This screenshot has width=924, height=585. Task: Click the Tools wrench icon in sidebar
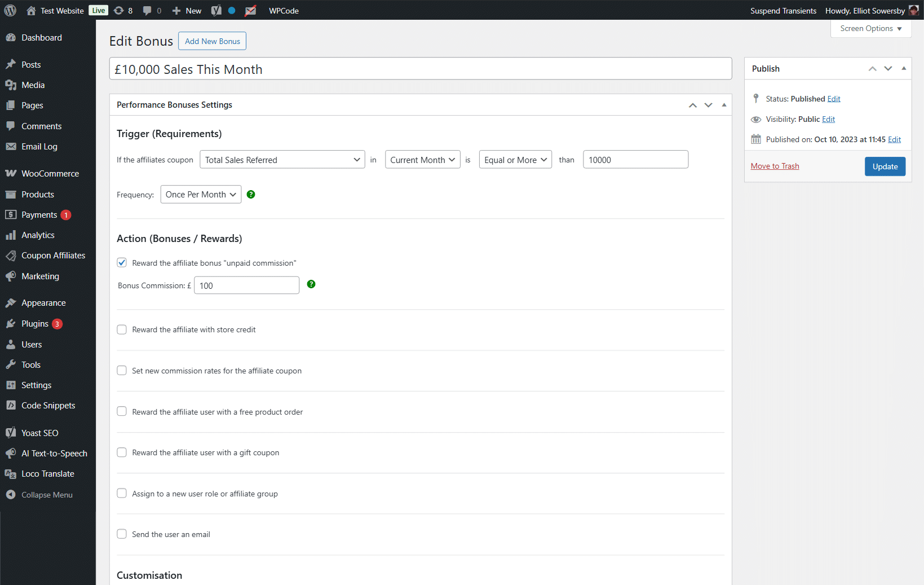click(x=11, y=365)
